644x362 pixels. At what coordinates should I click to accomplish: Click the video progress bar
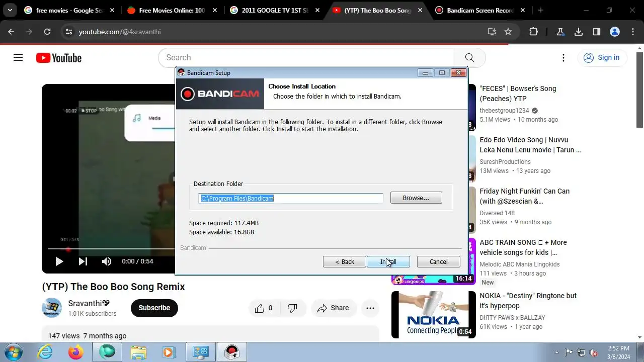tap(111, 248)
